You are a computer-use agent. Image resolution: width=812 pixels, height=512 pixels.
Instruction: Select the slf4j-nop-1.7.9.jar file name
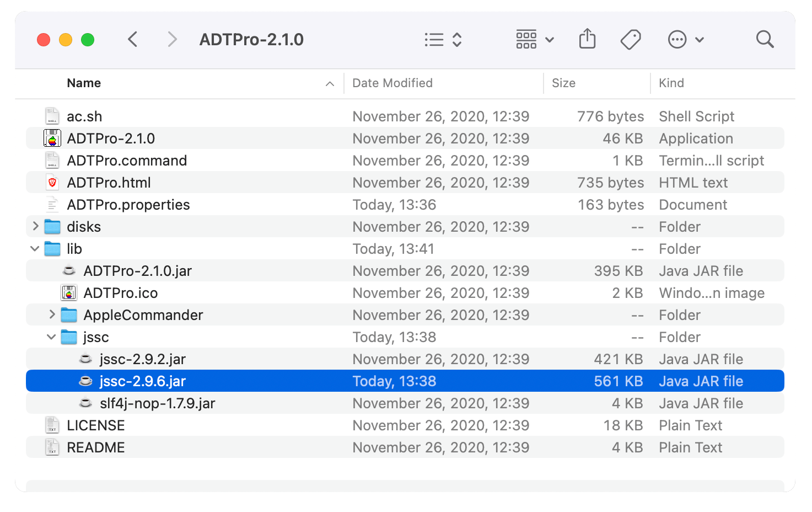coord(157,403)
